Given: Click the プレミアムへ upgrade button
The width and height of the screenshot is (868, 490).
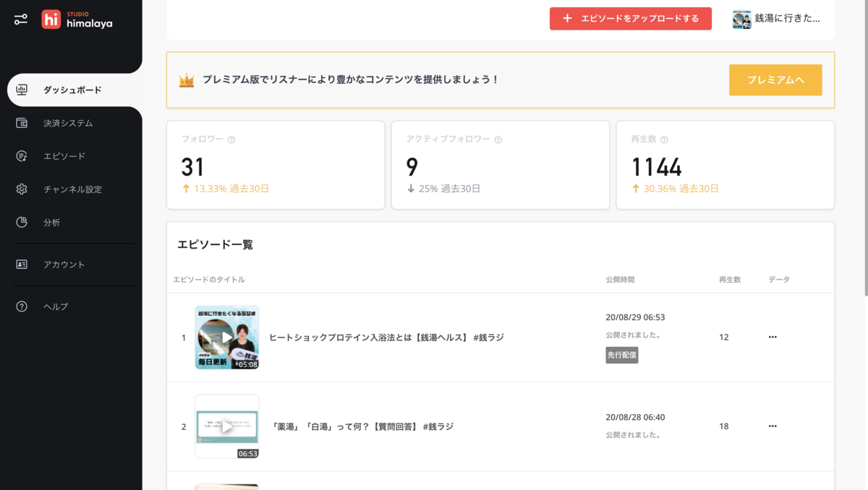Looking at the screenshot, I should click(x=775, y=80).
